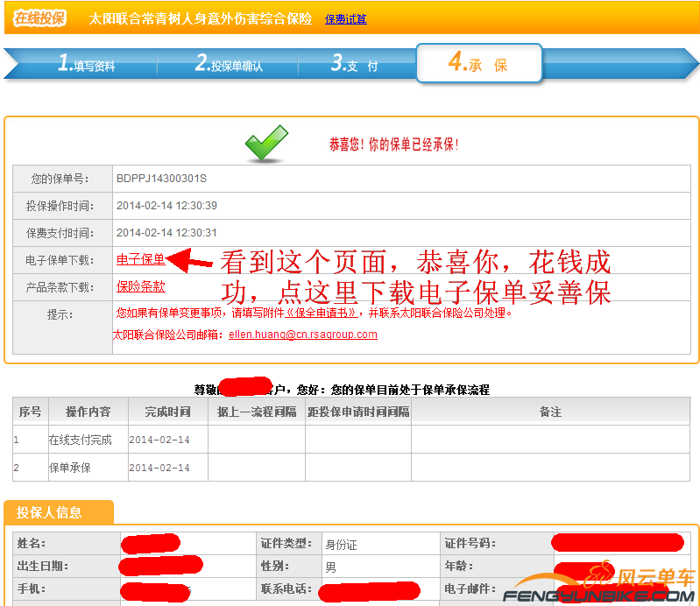The image size is (700, 606).
Task: Click the 您的保单号 label
Action: (x=60, y=179)
